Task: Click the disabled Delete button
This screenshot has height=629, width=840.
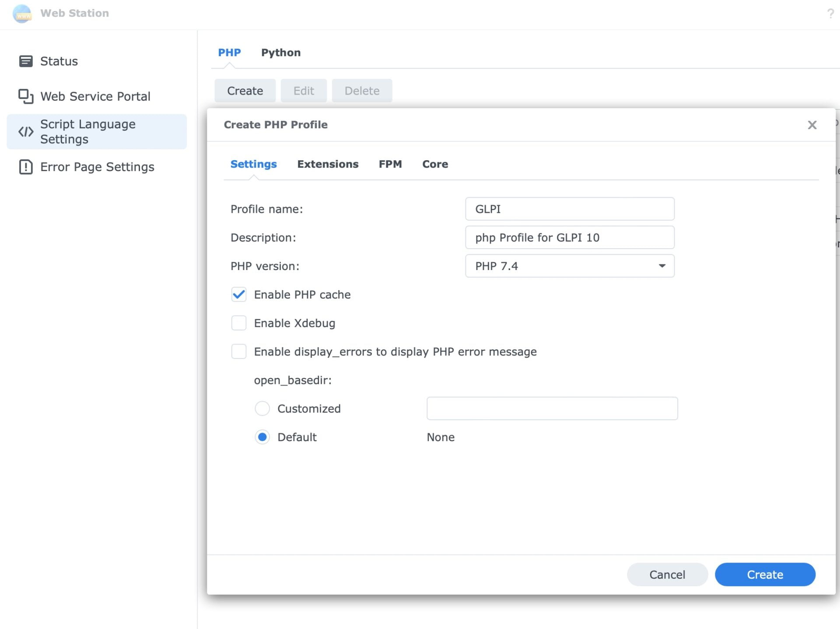Action: coord(362,91)
